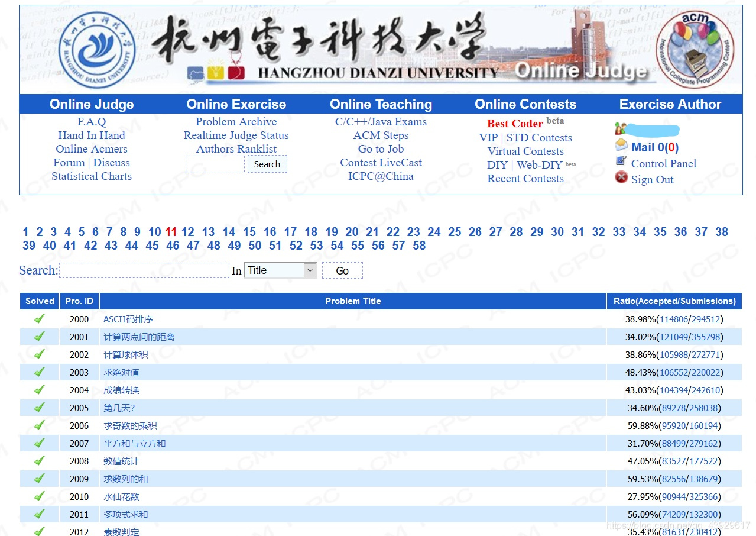Screen dimensions: 756x536
Task: Open the Online Exercise menu heading
Action: [236, 104]
